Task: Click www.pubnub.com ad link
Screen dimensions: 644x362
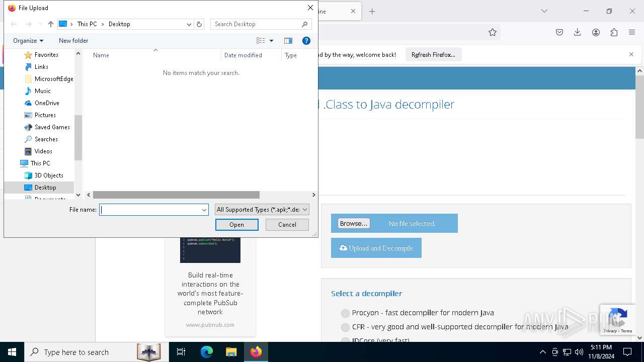Action: (x=210, y=325)
